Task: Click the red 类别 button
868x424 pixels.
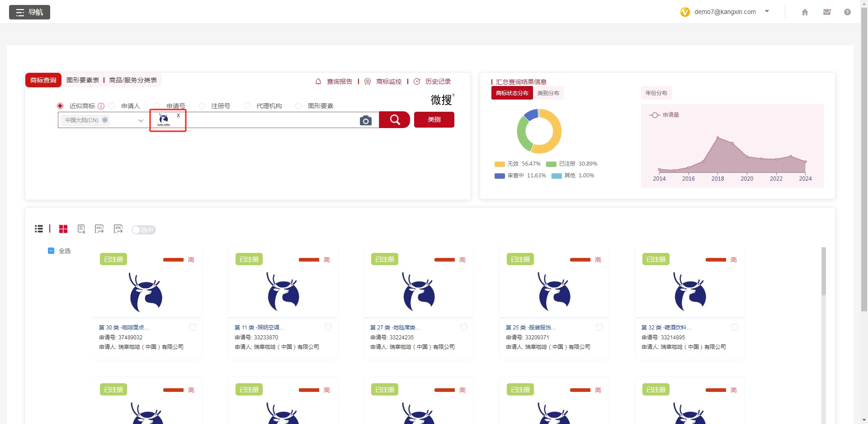Action: (434, 119)
